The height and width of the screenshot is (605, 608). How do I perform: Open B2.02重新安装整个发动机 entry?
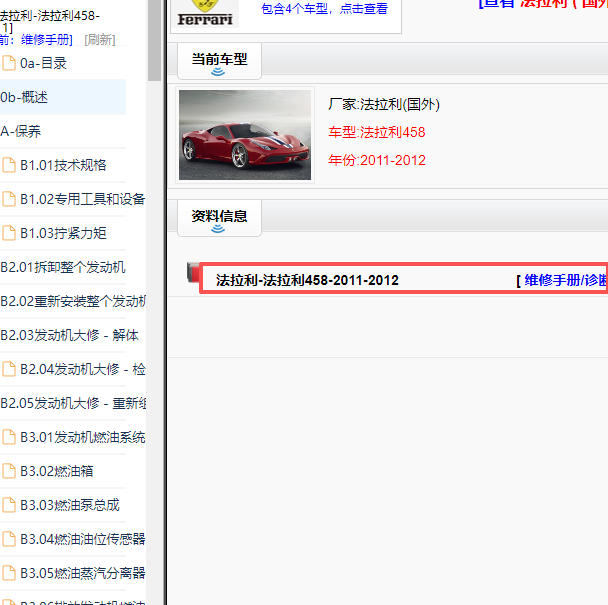73,301
